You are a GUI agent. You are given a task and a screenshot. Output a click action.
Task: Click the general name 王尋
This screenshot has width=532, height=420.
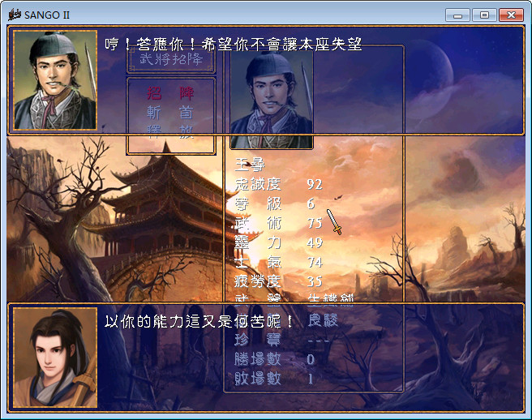click(250, 165)
